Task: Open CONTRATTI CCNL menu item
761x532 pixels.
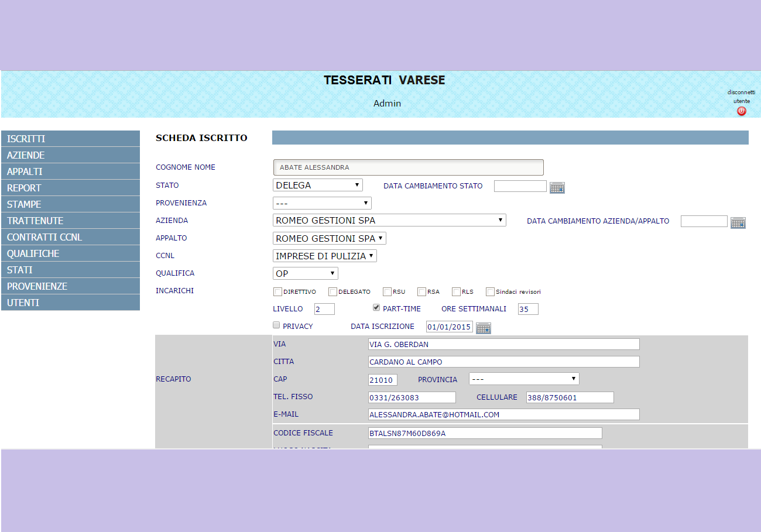Action: click(70, 237)
